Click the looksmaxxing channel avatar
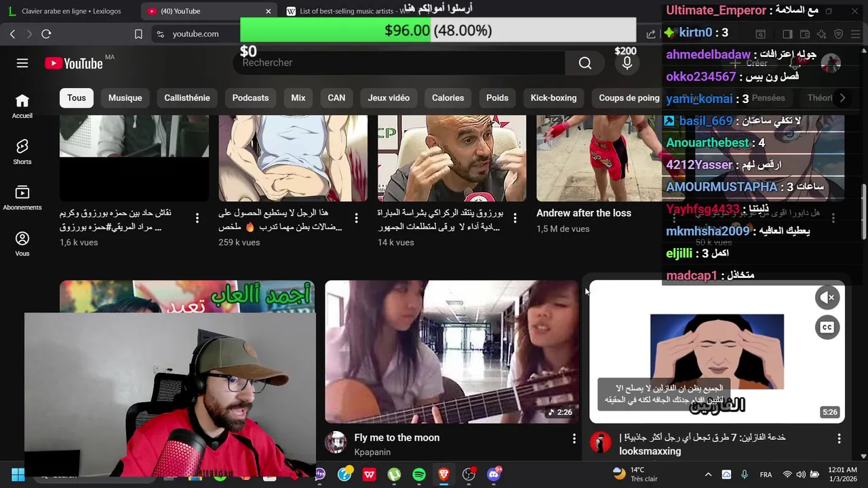Viewport: 868px width, 488px height. (x=600, y=443)
